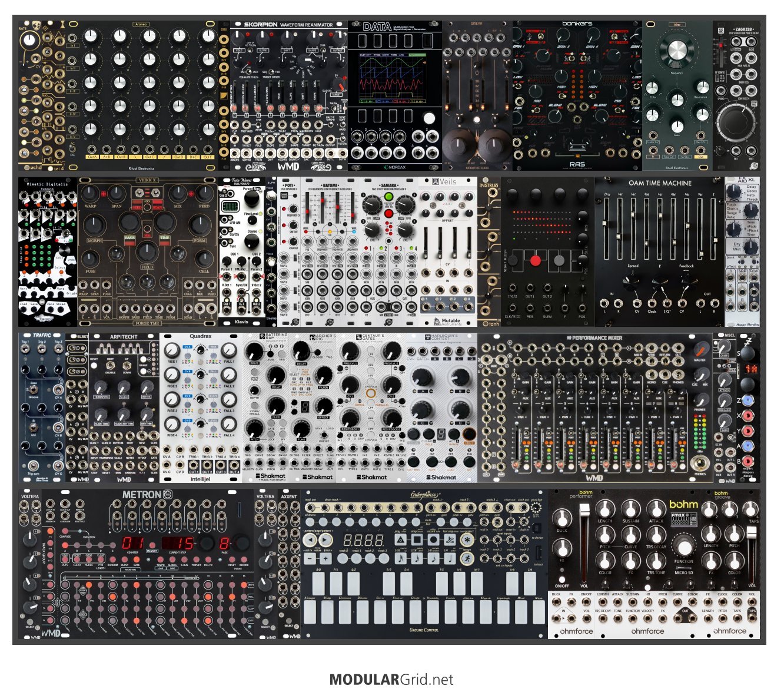This screenshot has width=784, height=692.
Task: Click the star-shaped tempo button on Ground Control
Action: click(467, 540)
